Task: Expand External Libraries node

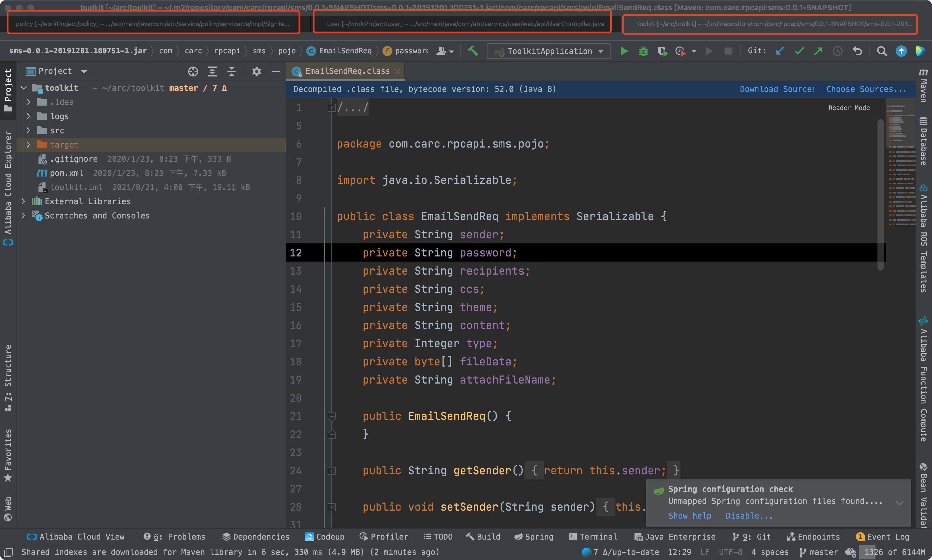Action: [x=23, y=201]
